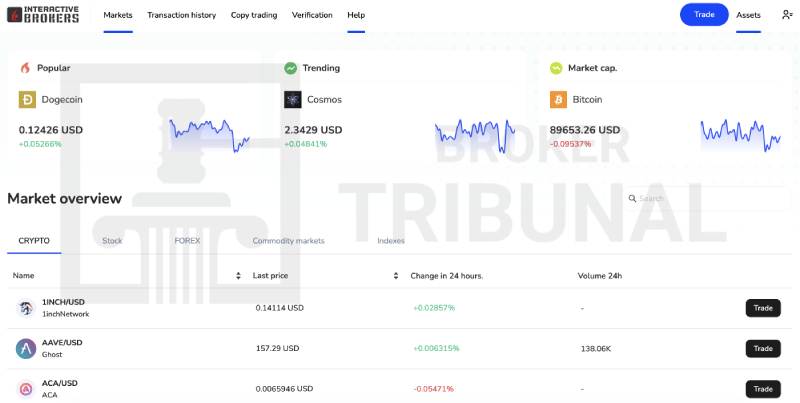Click the Trending green arrow icon

tap(291, 68)
